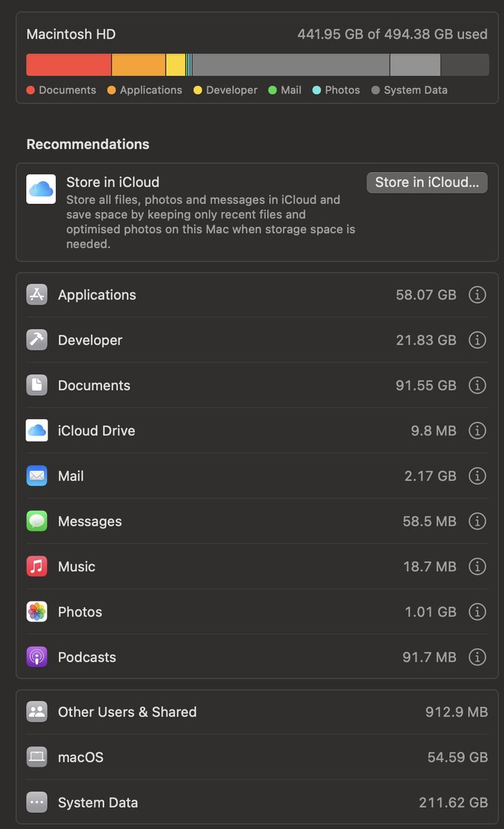Click the Documents file icon

37,385
